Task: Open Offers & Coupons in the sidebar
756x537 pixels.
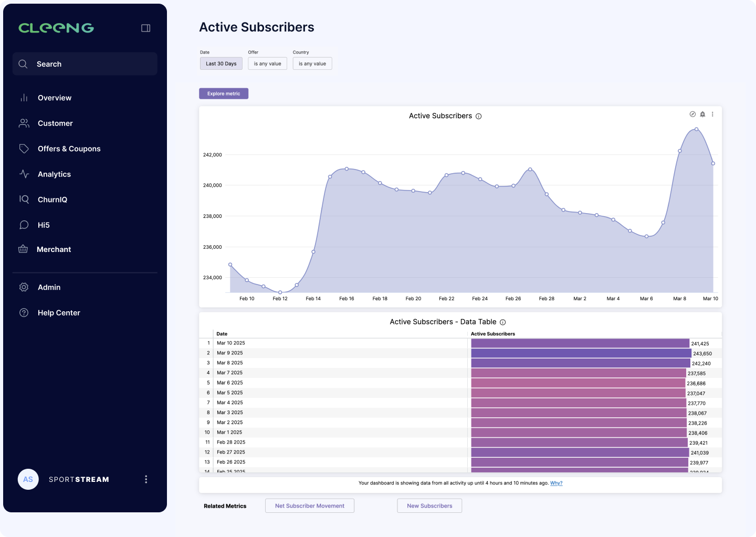Action: click(69, 149)
